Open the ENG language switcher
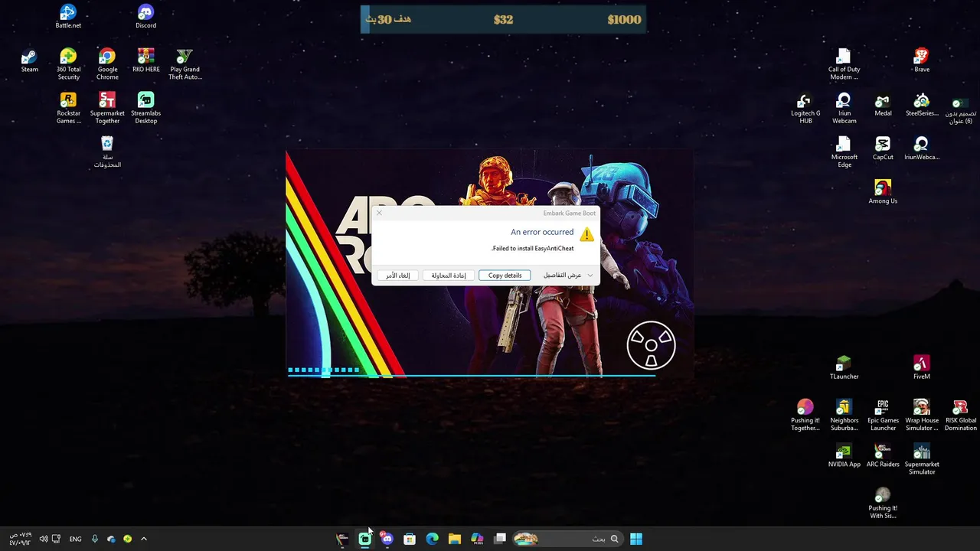Screen dimensions: 980x551 pos(75,539)
